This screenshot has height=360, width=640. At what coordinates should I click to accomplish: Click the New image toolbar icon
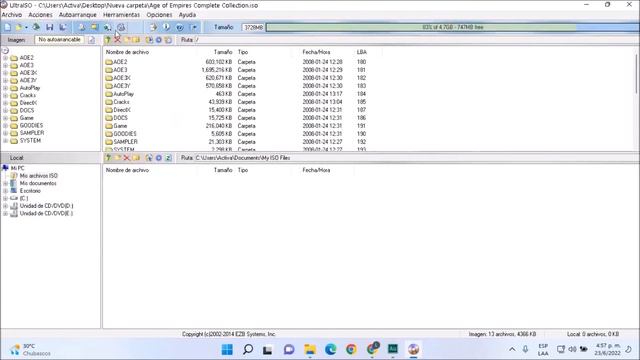(8, 27)
